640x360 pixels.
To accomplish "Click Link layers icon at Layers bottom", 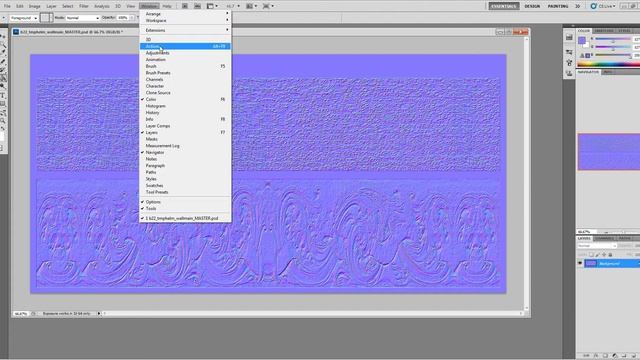I will pyautogui.click(x=587, y=356).
